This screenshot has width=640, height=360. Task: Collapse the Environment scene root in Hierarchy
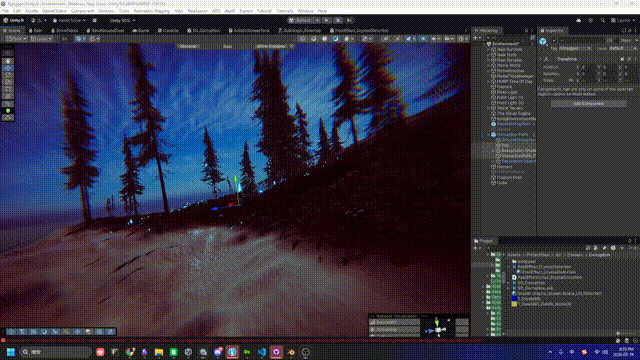tap(484, 44)
